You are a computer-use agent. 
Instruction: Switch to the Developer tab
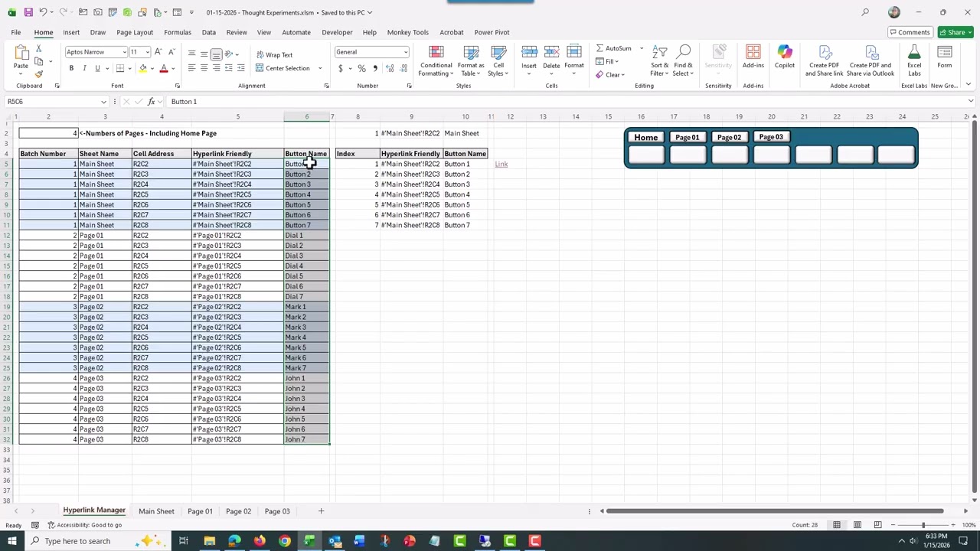click(337, 32)
